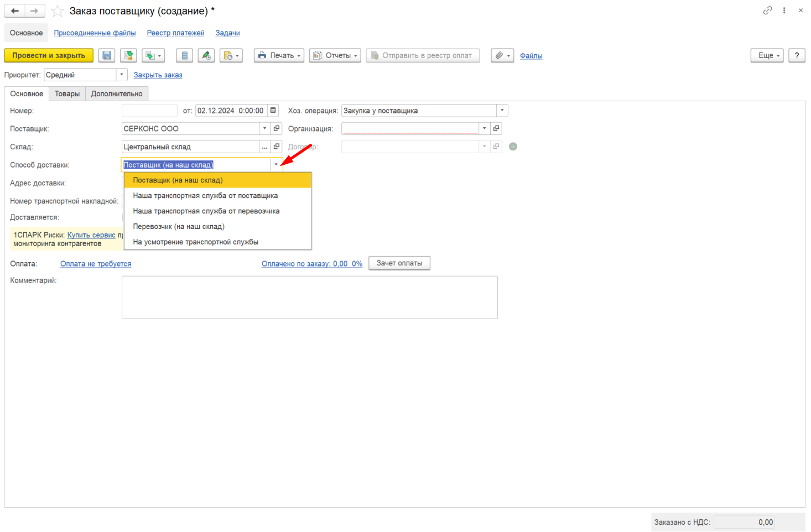Expand the Хоз. операция dropdown
This screenshot has width=811, height=532.
(x=502, y=111)
